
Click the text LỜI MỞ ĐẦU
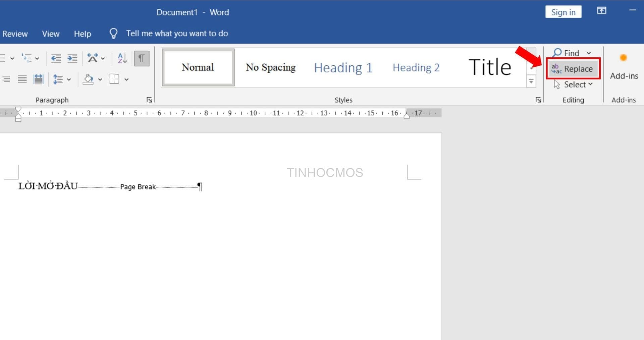click(48, 186)
